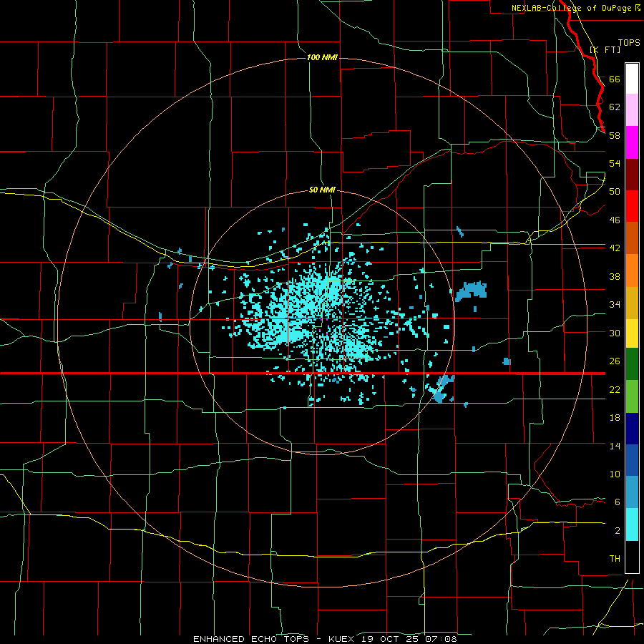Click the TH threshold label

[x=615, y=559]
